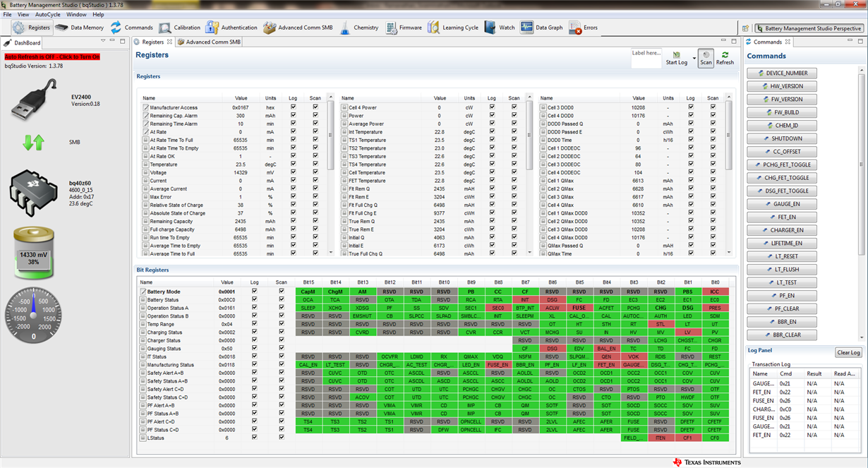
Task: Click the Open Perspective icon
Action: coord(746,28)
